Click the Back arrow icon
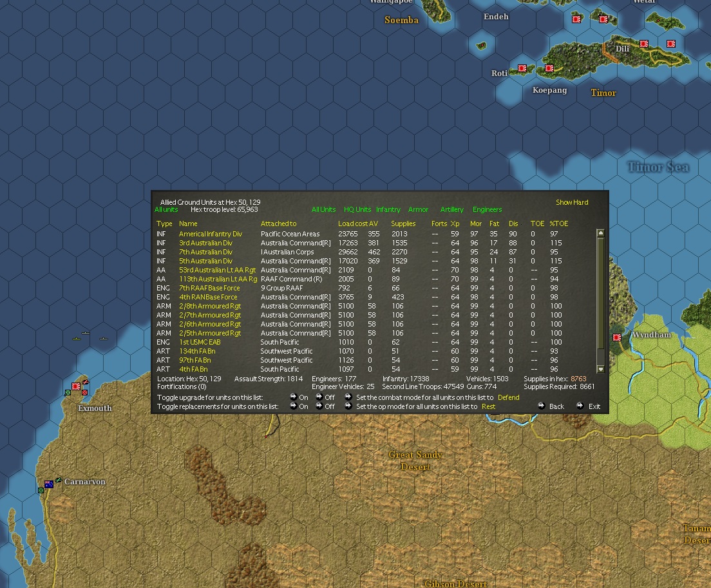 point(542,406)
